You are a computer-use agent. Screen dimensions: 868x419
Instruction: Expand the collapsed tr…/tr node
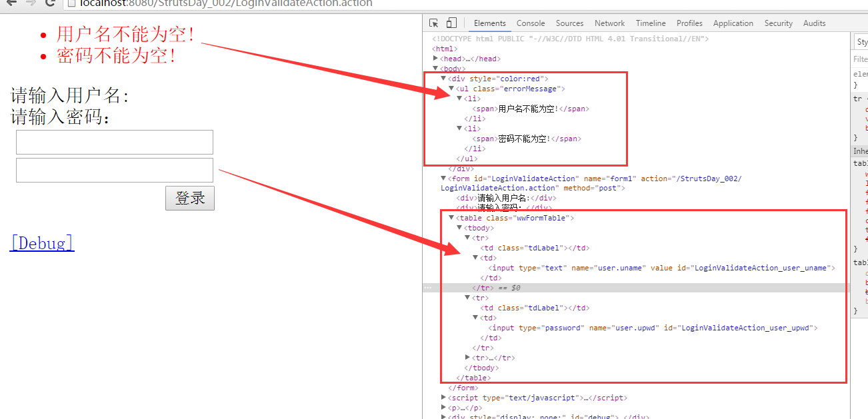coord(467,358)
